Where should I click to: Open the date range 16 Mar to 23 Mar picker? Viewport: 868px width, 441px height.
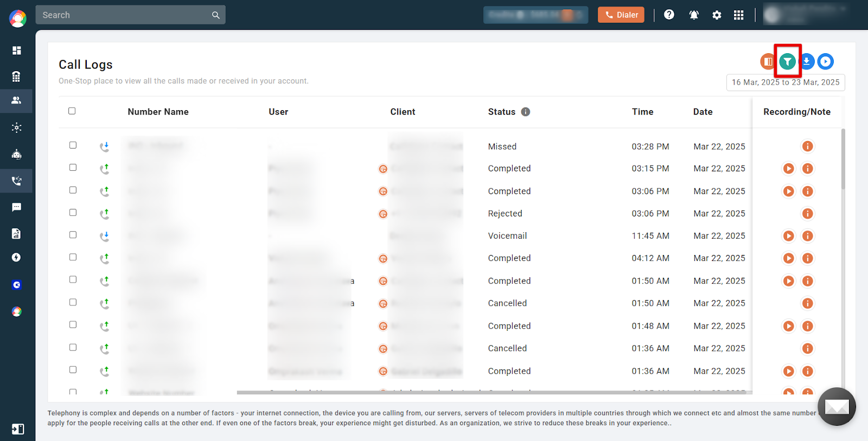786,82
